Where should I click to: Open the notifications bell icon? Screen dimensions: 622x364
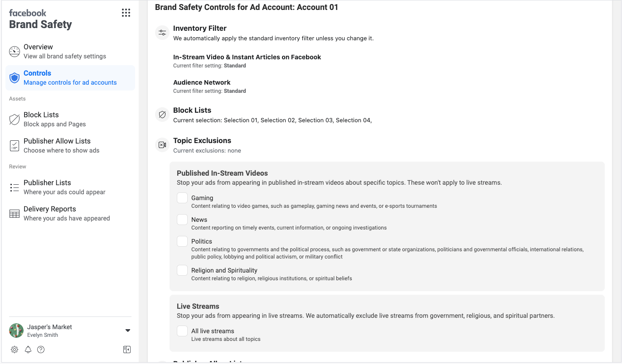(28, 350)
